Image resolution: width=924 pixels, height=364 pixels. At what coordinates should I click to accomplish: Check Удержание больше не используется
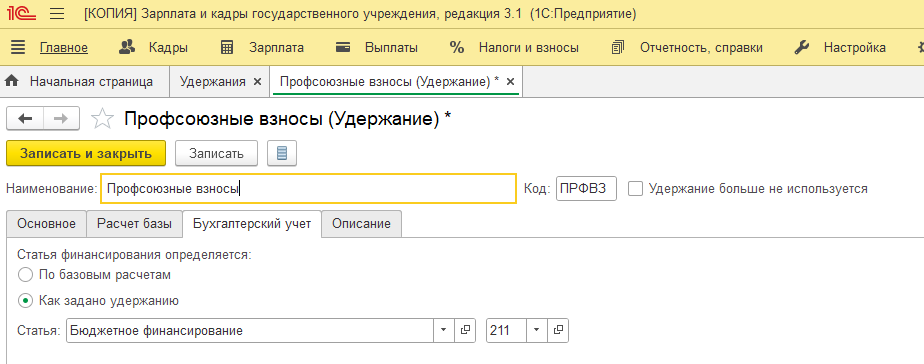coord(635,189)
